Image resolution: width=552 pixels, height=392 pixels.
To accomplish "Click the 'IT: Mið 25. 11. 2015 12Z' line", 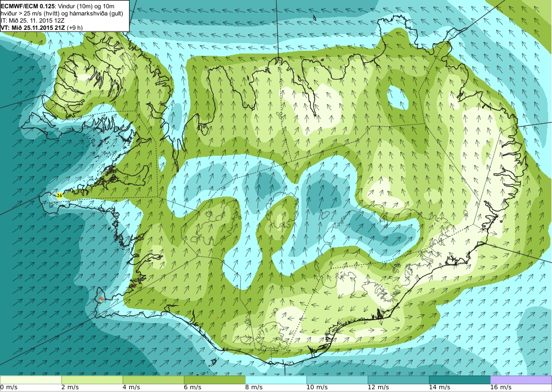I will click(x=33, y=20).
